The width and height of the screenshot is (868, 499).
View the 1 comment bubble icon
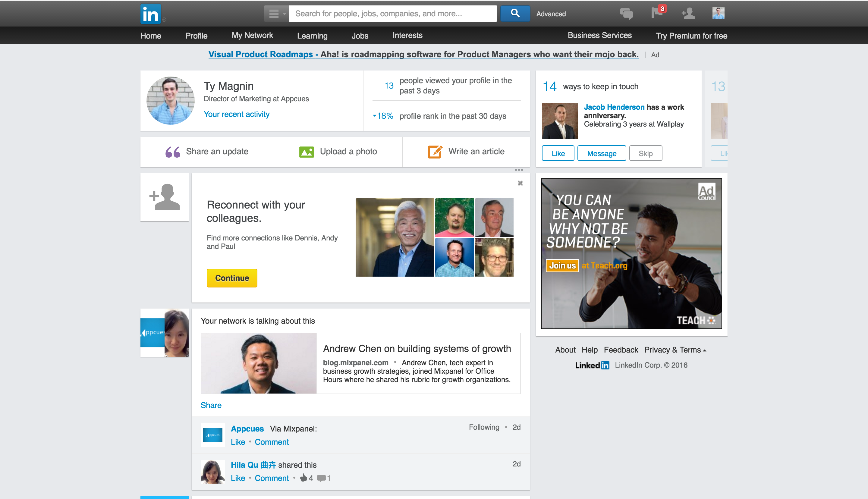click(321, 478)
